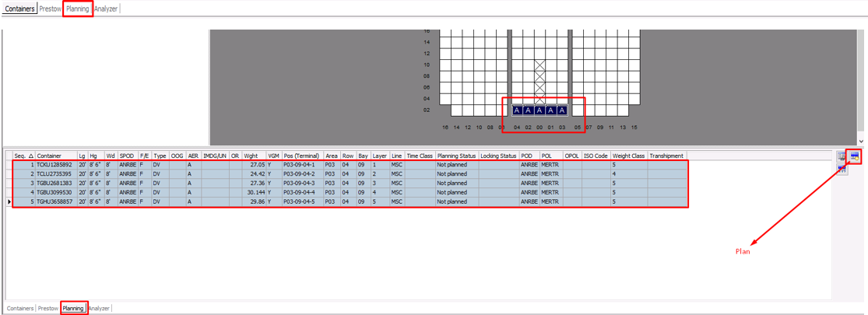868x315 pixels.
Task: Click the bay view scrollbar down arrow
Action: pyautogui.click(x=860, y=142)
